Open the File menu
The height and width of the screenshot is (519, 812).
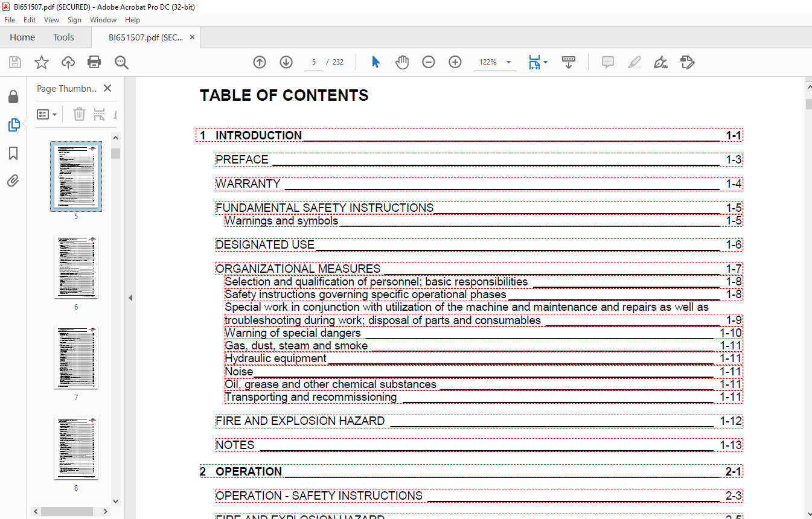[10, 20]
